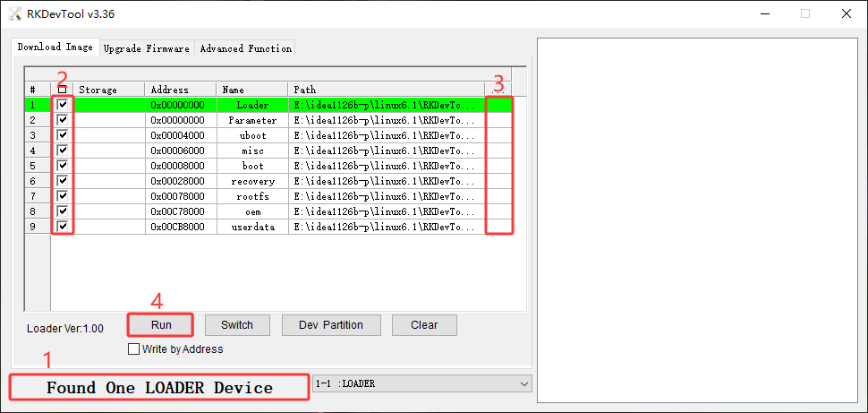This screenshot has width=868, height=413.
Task: Minimize the RKDevTool window
Action: point(764,14)
